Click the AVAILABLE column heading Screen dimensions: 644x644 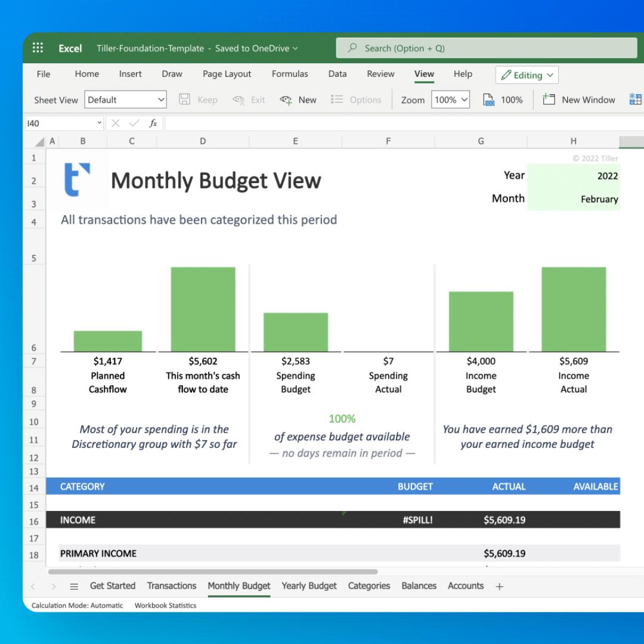596,487
